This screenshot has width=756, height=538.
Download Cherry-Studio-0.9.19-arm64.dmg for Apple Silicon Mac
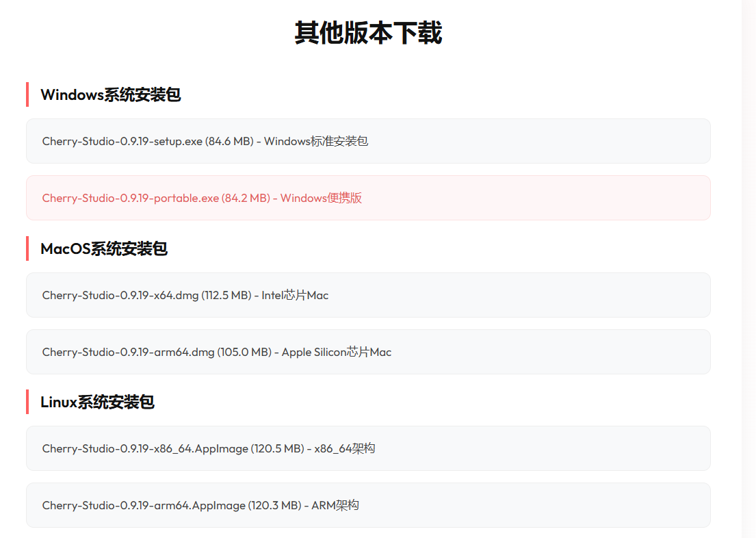coord(368,352)
